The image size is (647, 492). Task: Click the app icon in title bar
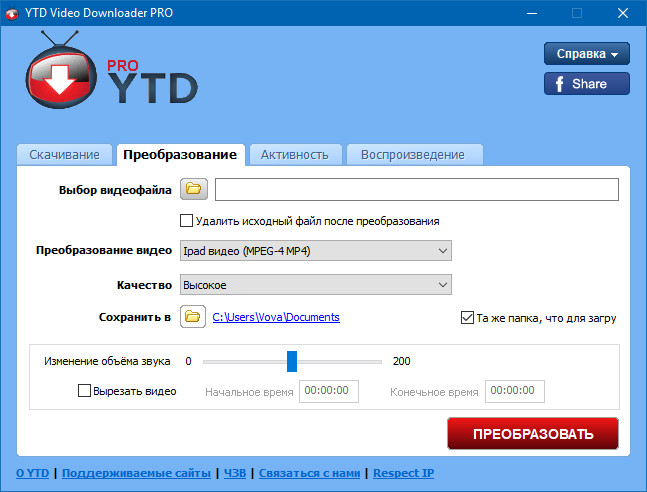(x=15, y=13)
